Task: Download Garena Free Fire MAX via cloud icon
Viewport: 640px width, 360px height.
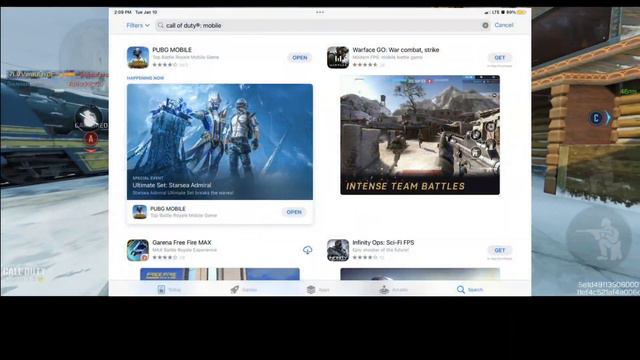Action: pos(307,250)
